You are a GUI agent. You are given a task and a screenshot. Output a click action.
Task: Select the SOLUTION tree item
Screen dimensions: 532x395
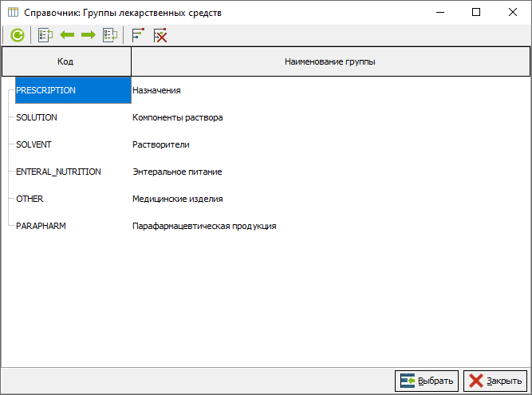pos(37,117)
